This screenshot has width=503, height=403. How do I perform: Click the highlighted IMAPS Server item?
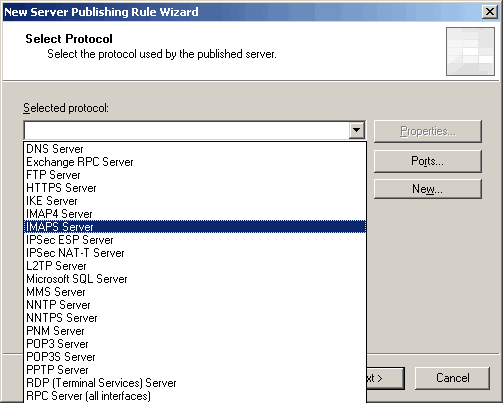[195, 227]
